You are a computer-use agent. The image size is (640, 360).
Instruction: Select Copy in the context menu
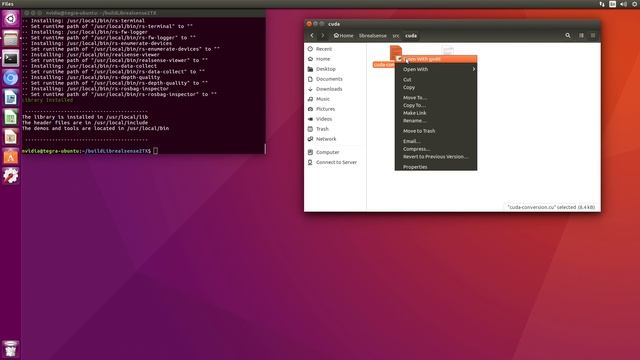click(x=436, y=87)
